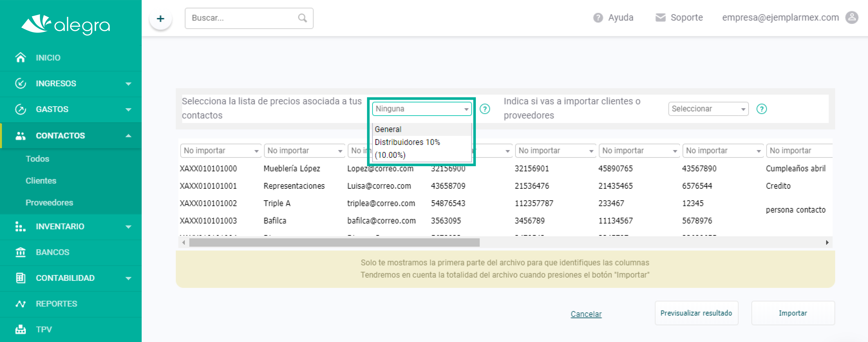Open Clientes submenu item

click(41, 181)
